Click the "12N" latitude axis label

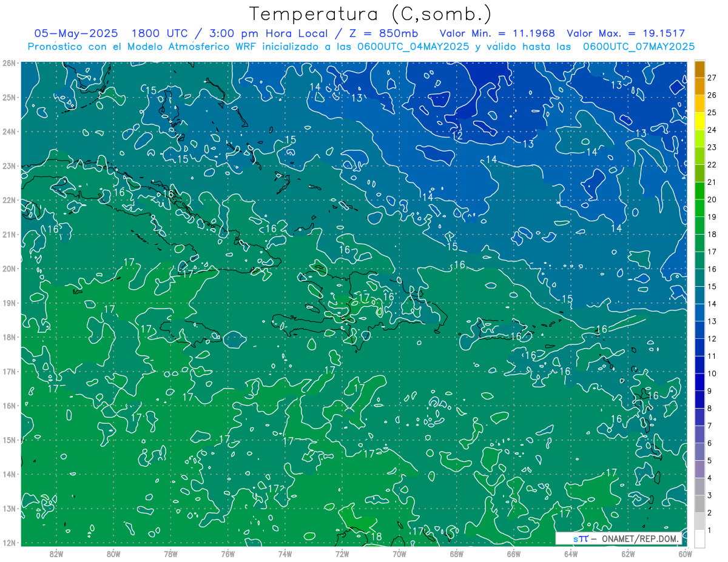[9, 543]
